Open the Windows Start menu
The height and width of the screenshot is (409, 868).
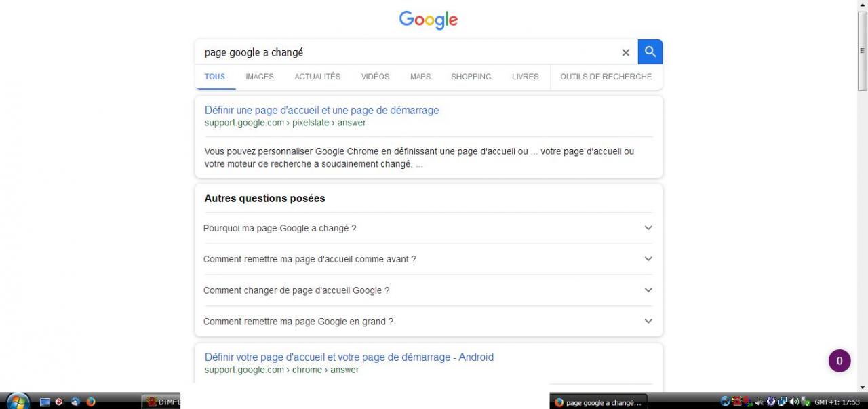[x=16, y=402]
